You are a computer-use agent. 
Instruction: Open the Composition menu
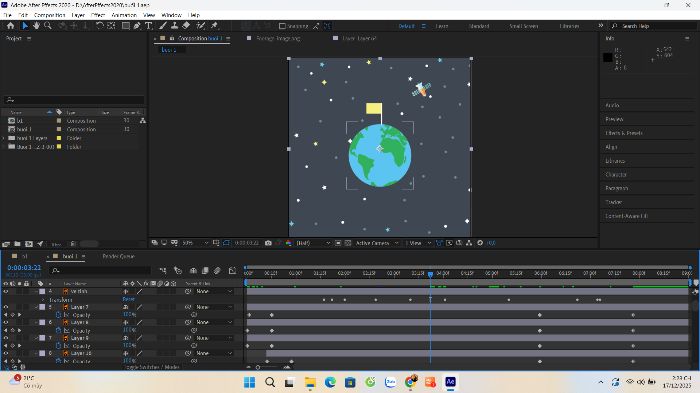[49, 15]
